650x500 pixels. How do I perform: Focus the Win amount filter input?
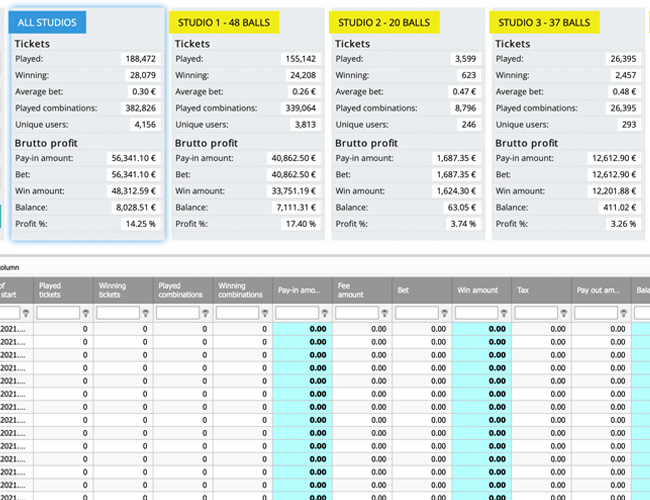[x=476, y=313]
